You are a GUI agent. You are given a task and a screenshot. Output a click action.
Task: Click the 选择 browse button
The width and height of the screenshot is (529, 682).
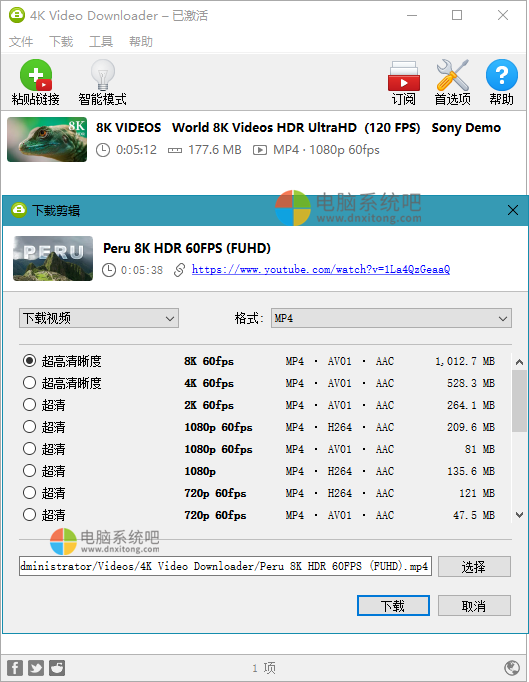[474, 566]
